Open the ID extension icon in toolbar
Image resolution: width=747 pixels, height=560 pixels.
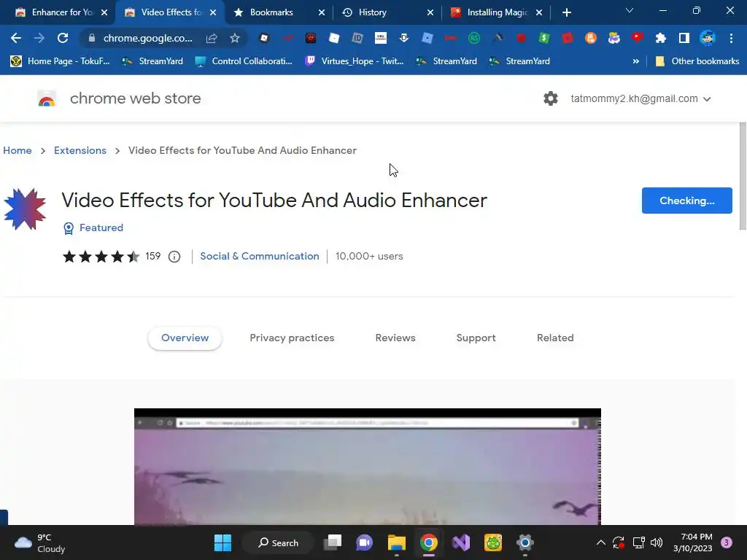357,38
